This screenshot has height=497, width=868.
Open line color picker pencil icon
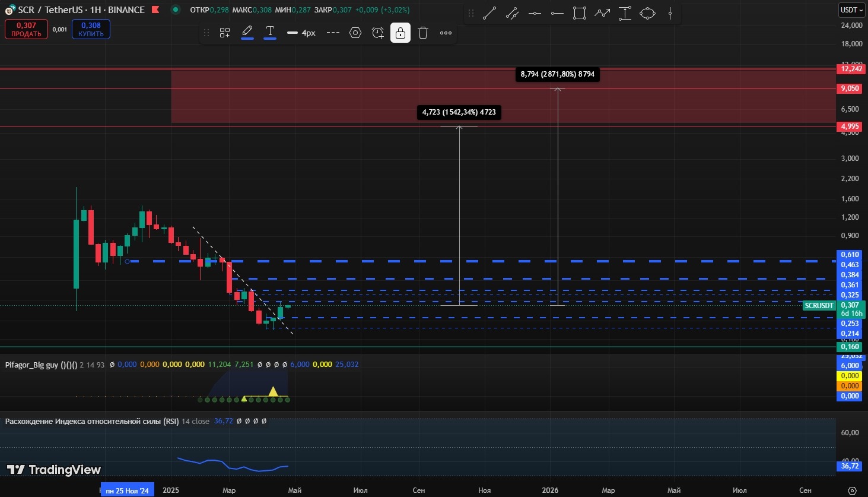click(247, 32)
